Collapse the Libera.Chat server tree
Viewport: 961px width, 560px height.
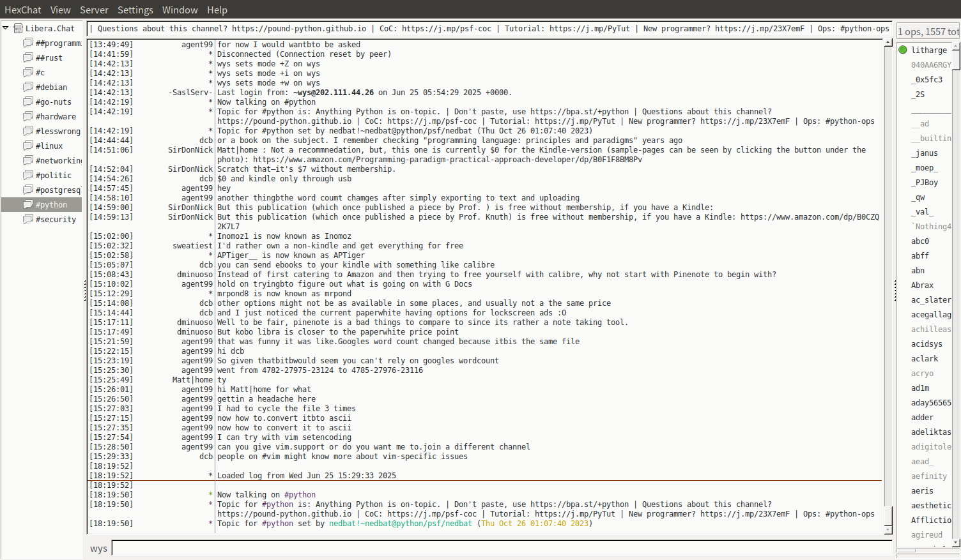[6, 28]
